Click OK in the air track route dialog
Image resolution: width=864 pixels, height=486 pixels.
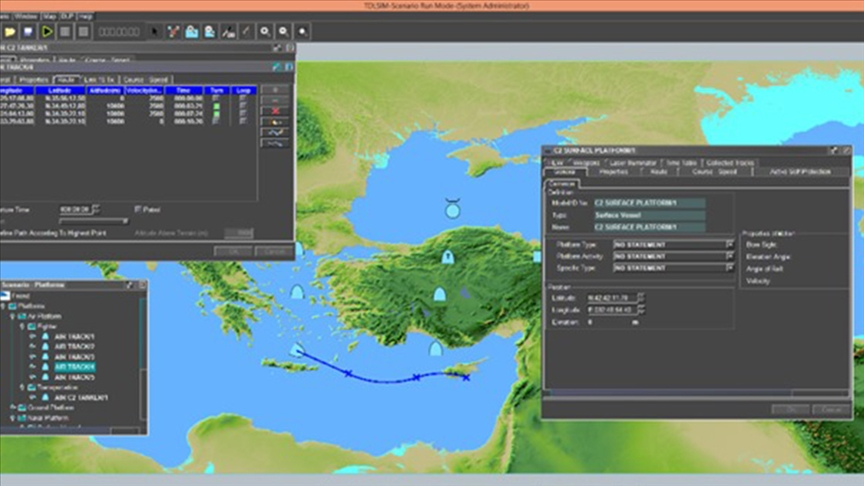pos(232,251)
